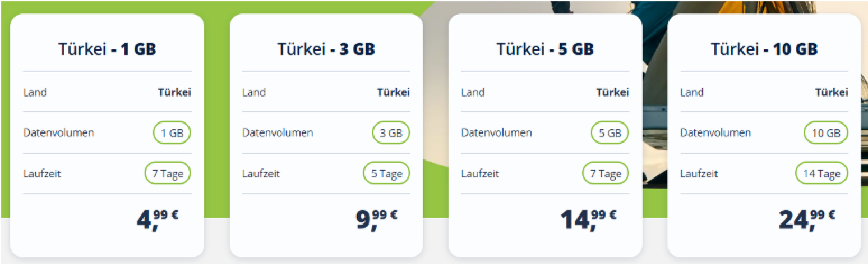Screen dimensions: 868x265
Task: Click the 14,99 € price
Action: 588,218
